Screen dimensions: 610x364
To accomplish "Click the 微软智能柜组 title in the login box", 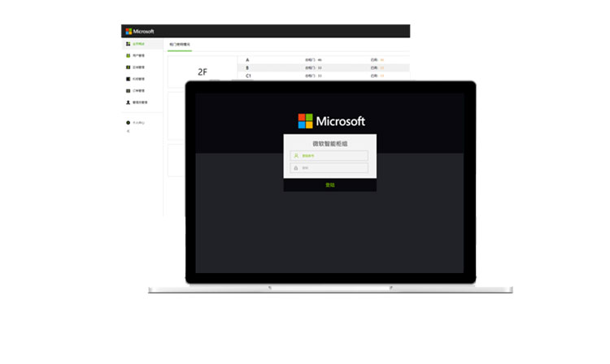I will (330, 144).
